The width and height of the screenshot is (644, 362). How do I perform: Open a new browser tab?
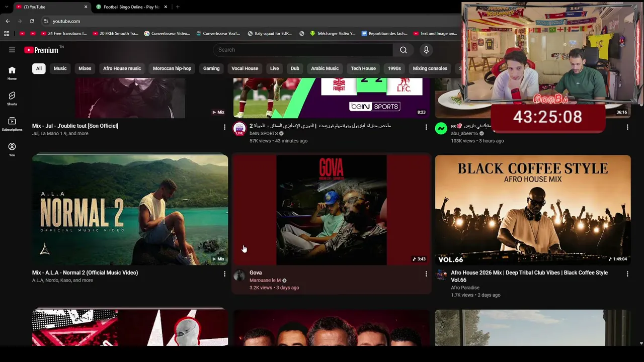pyautogui.click(x=178, y=7)
